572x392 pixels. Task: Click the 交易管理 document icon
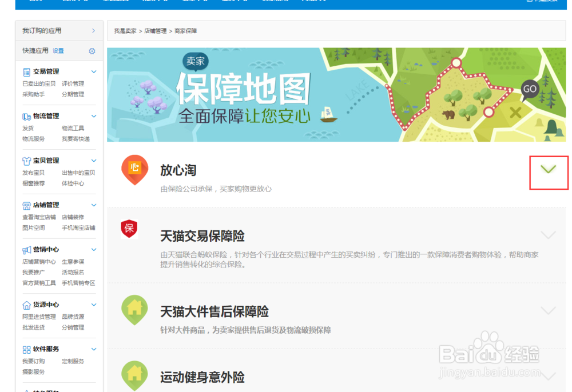point(27,72)
